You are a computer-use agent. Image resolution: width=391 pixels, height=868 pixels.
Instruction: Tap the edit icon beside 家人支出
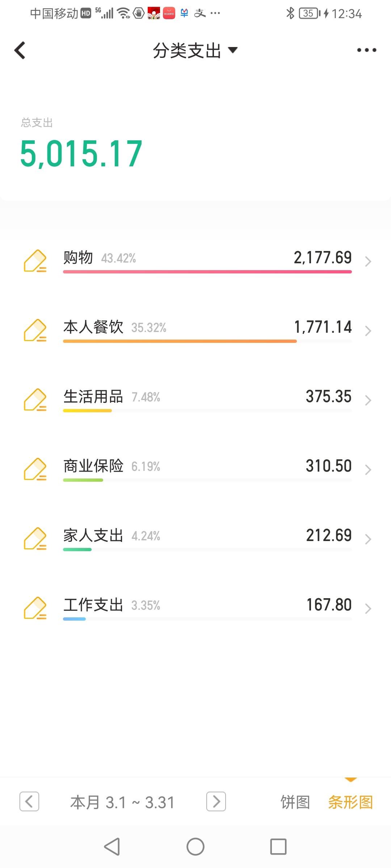click(35, 539)
